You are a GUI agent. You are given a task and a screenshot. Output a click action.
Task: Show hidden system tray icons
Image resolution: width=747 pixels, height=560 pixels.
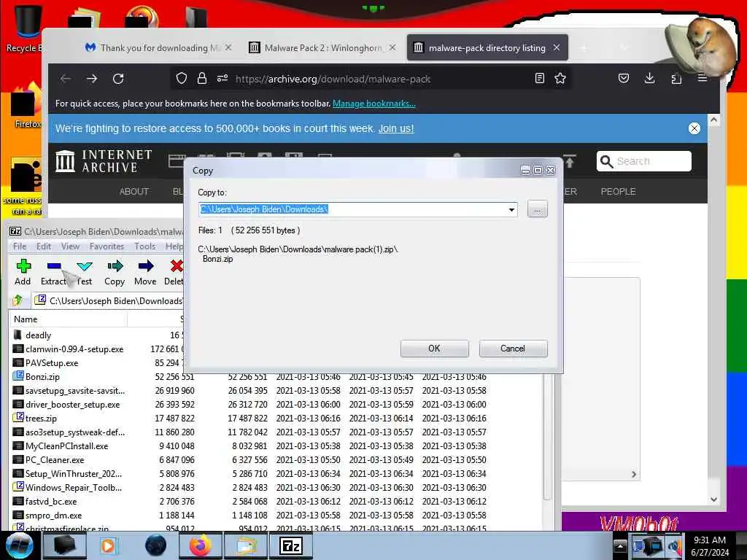pyautogui.click(x=620, y=545)
